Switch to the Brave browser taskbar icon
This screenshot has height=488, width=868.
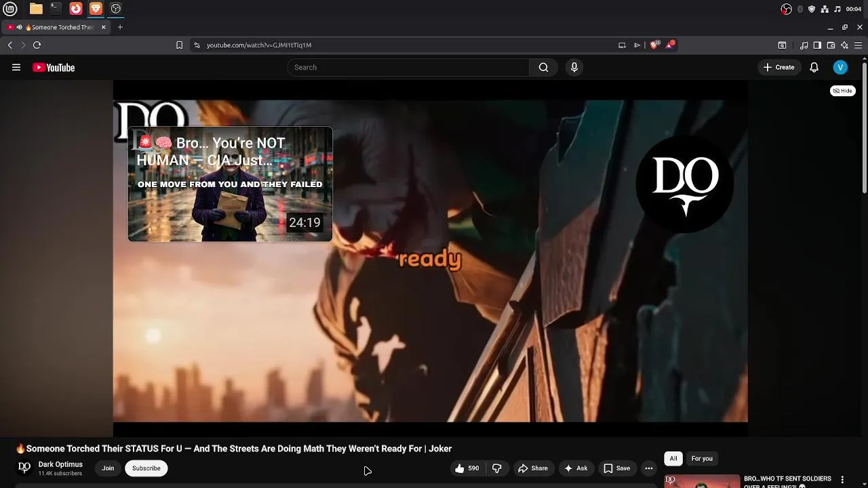96,9
